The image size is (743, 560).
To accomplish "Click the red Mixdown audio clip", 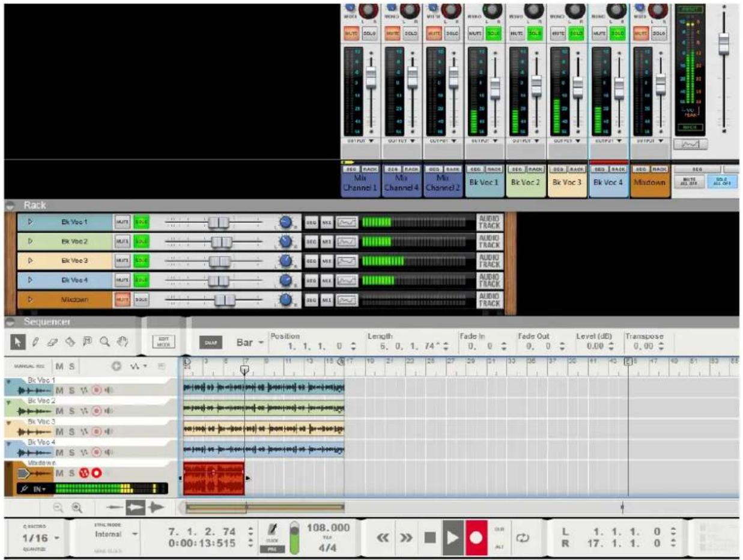I will [213, 478].
